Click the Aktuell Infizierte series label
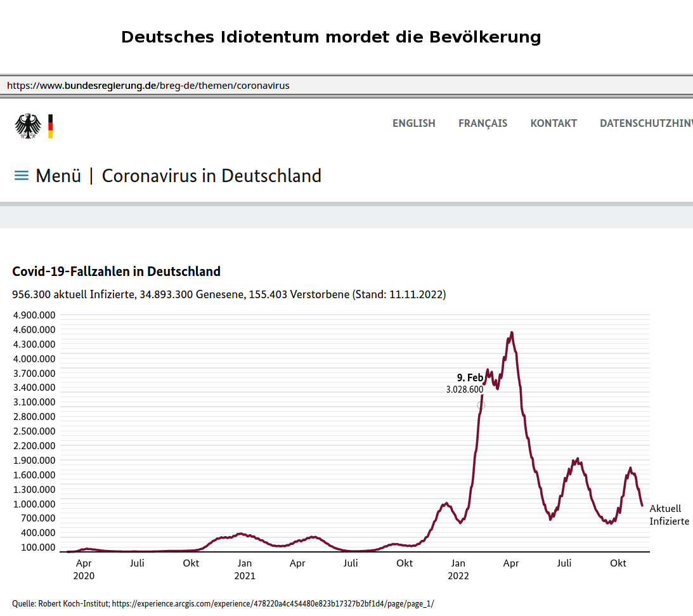 point(669,514)
